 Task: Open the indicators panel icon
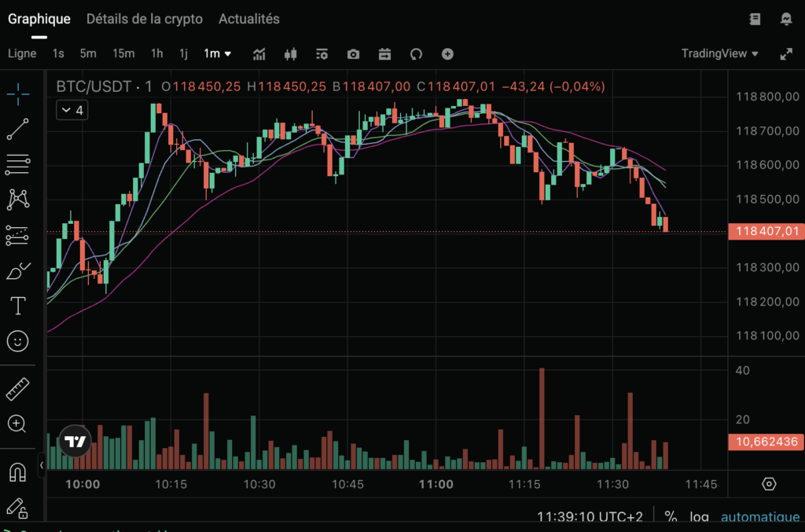pos(259,53)
